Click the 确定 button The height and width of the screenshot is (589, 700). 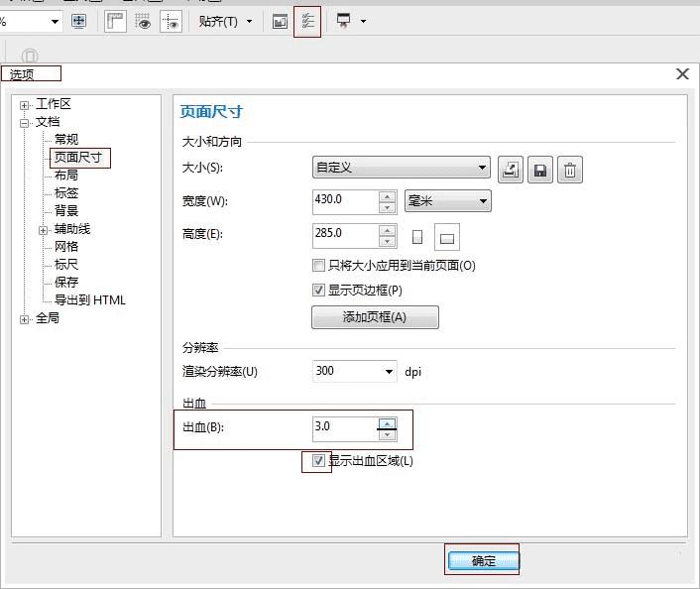(x=484, y=560)
